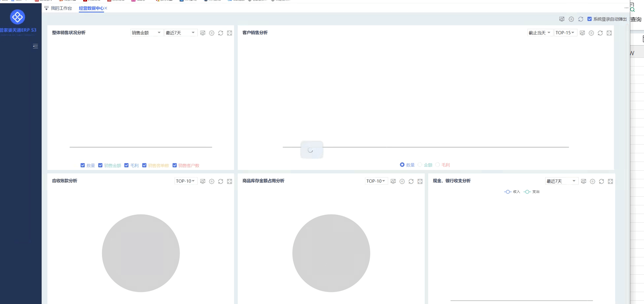Refresh the 整体销售状况分析 panel
This screenshot has width=644, height=304.
tap(221, 33)
